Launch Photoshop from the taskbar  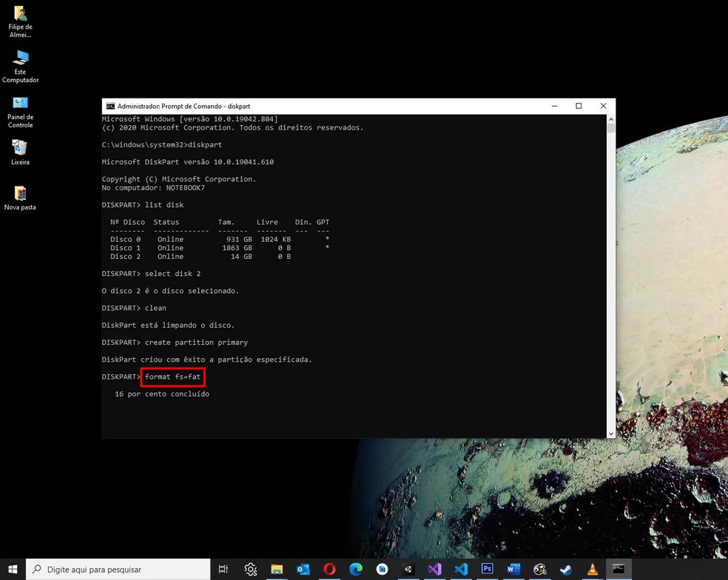coord(487,570)
